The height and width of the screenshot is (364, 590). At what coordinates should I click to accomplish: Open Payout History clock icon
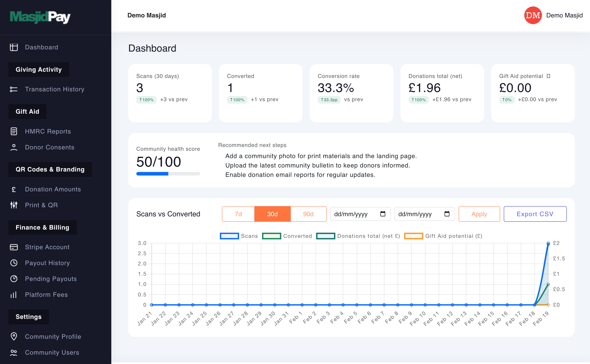click(x=14, y=263)
